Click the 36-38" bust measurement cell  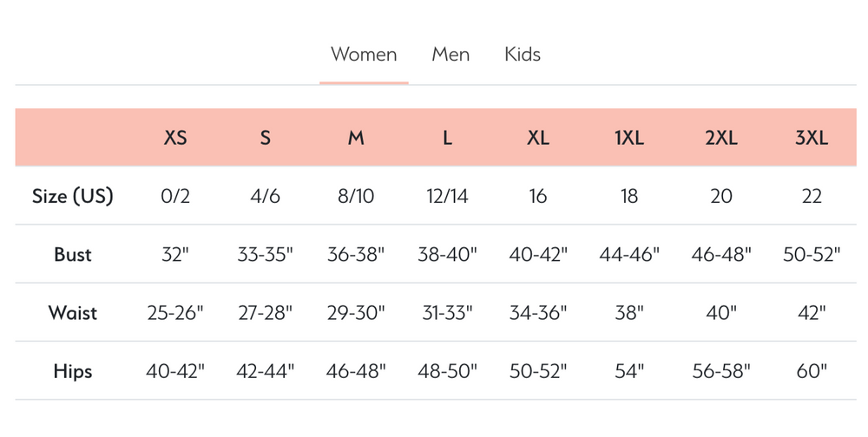click(356, 255)
